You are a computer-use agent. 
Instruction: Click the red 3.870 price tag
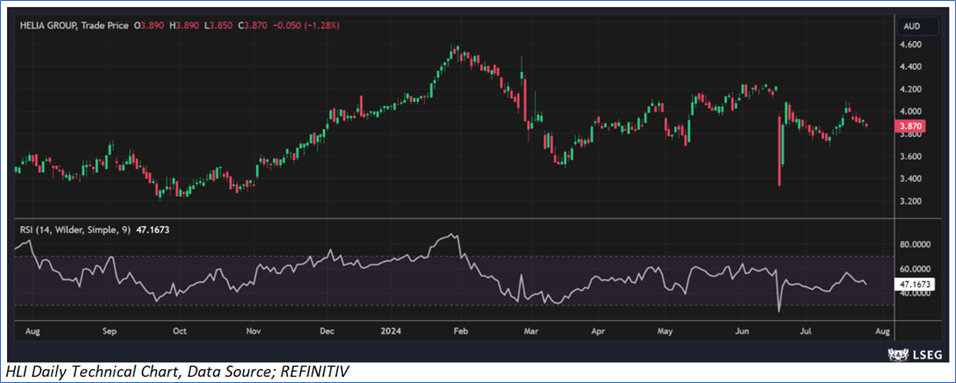911,127
